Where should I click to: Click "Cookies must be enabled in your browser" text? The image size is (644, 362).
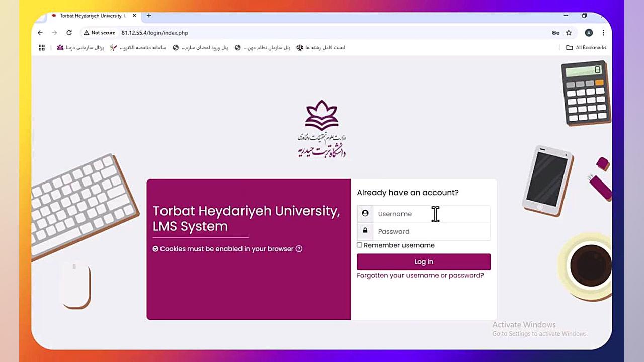tap(226, 249)
